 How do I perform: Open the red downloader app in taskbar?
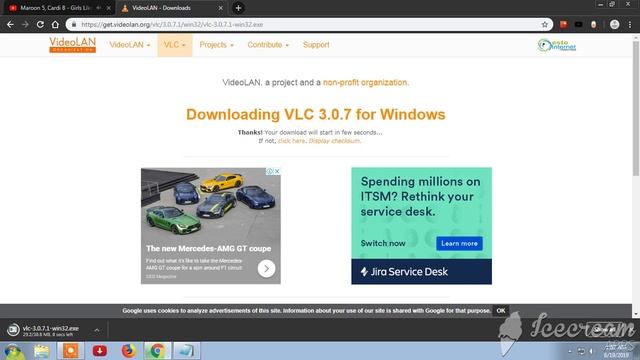click(x=100, y=351)
